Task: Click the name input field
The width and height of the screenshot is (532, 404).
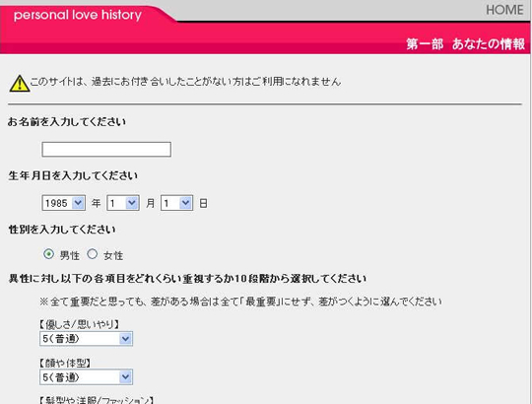Action: [106, 149]
